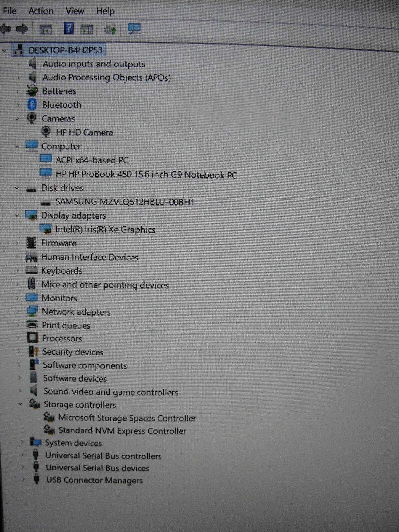Click the Update device driver toolbar icon
The image size is (399, 532).
[110, 30]
